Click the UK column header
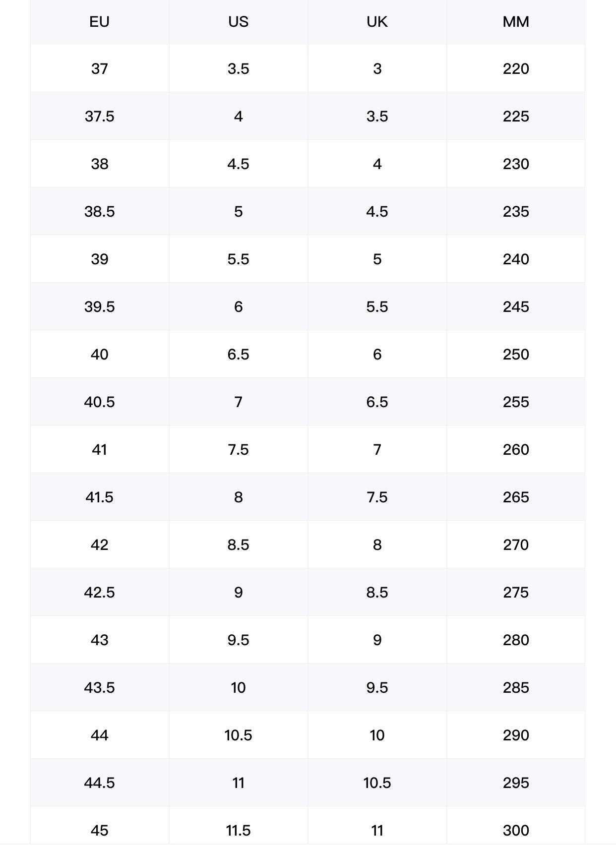 click(x=377, y=22)
